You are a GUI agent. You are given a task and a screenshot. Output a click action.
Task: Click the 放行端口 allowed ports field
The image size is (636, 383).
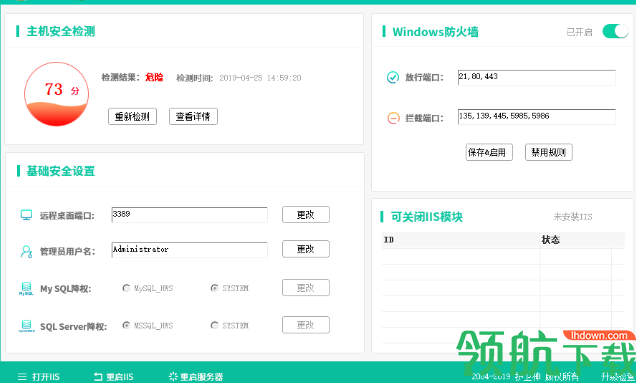537,77
